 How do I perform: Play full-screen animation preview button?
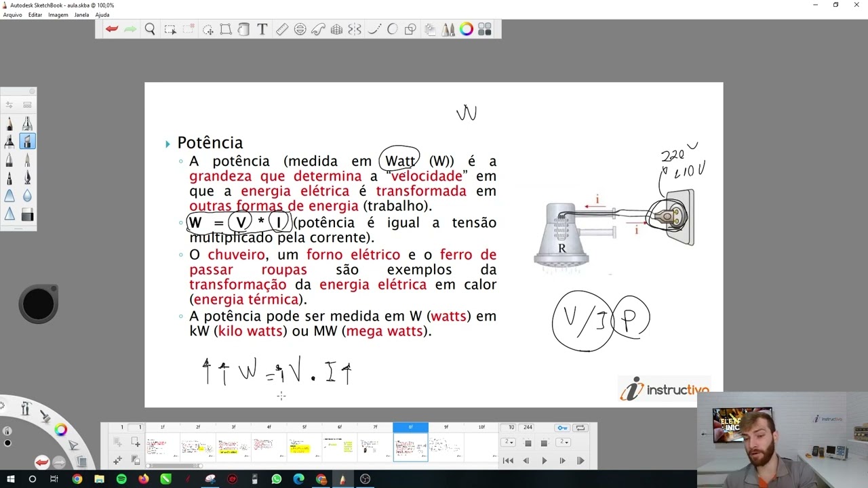pyautogui.click(x=580, y=461)
